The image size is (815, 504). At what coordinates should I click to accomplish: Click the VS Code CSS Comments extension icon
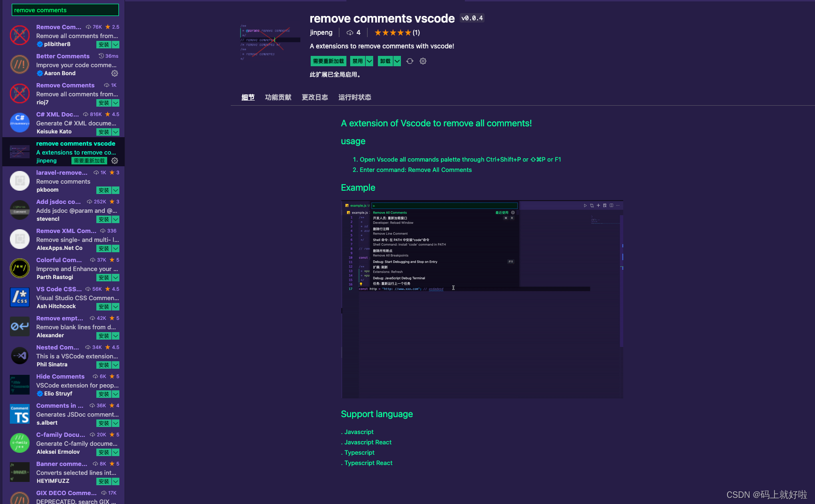pyautogui.click(x=19, y=297)
